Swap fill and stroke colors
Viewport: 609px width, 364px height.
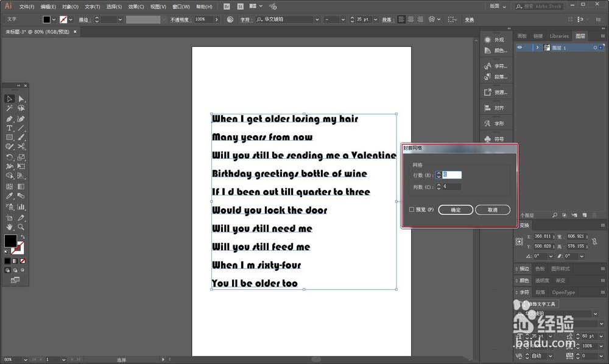[23, 237]
